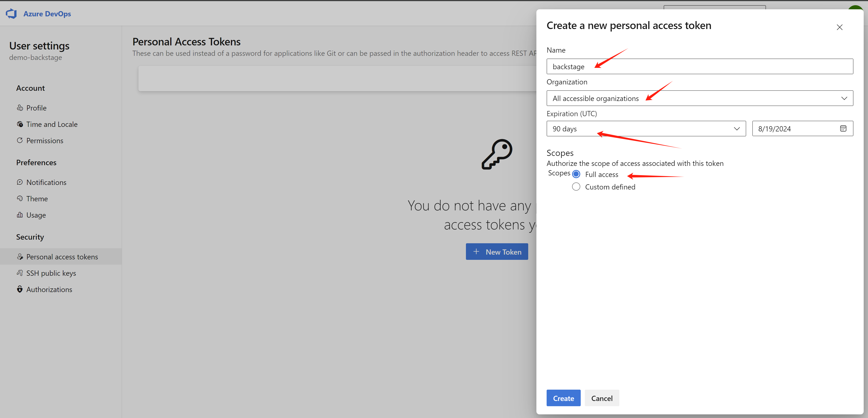Image resolution: width=868 pixels, height=418 pixels.
Task: Click the Notifications sidebar icon
Action: tap(20, 182)
